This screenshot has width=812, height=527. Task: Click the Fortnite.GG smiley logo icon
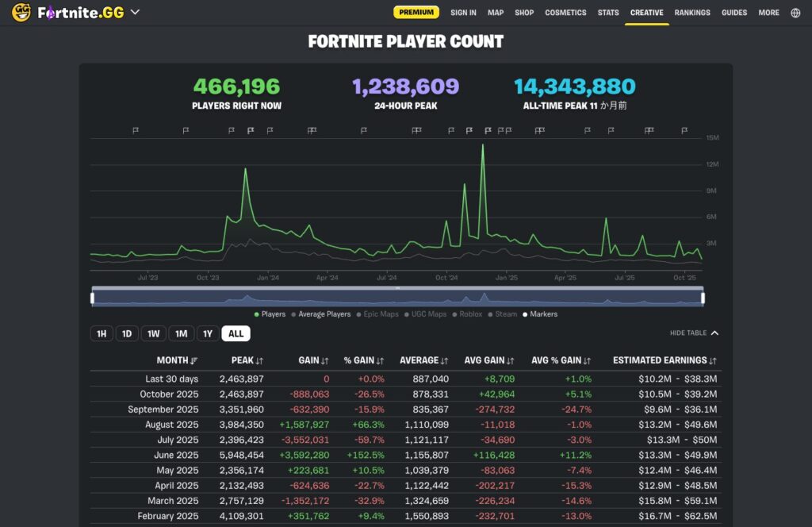pos(21,12)
